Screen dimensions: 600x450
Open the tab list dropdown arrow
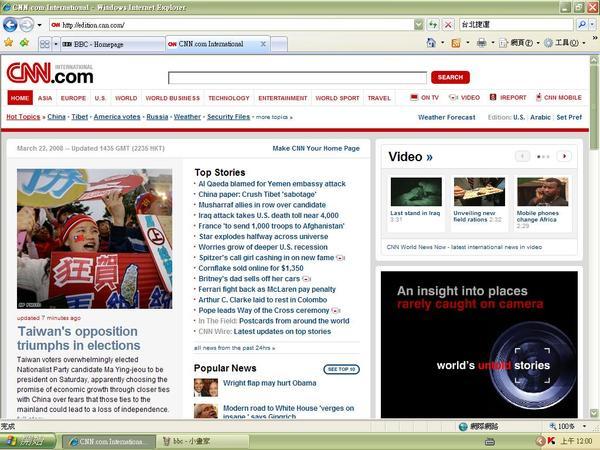pyautogui.click(x=55, y=44)
